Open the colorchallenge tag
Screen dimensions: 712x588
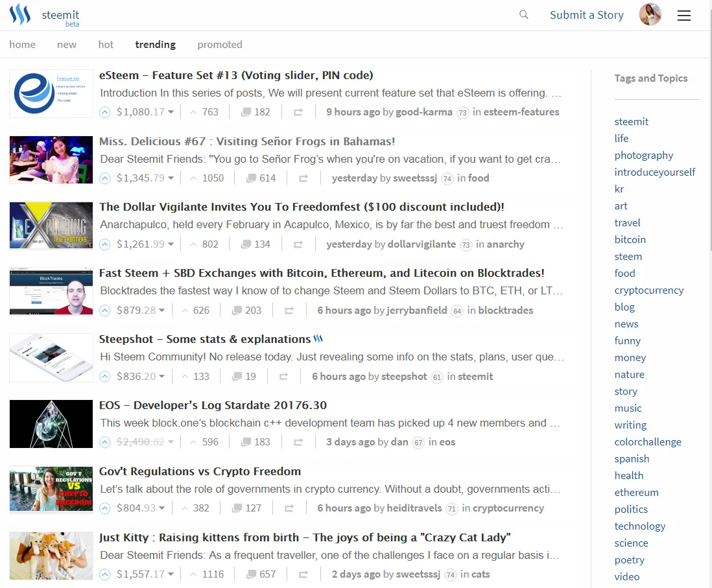(x=648, y=441)
